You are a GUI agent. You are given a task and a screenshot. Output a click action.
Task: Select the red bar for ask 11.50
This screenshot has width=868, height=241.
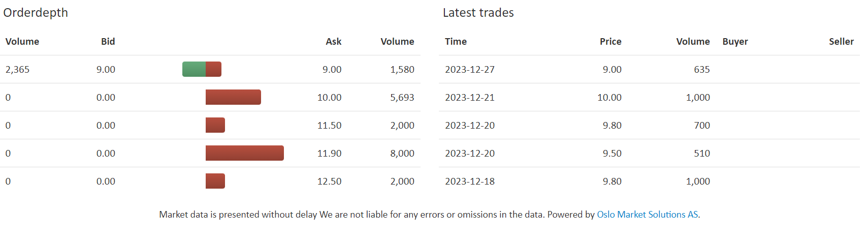215,125
